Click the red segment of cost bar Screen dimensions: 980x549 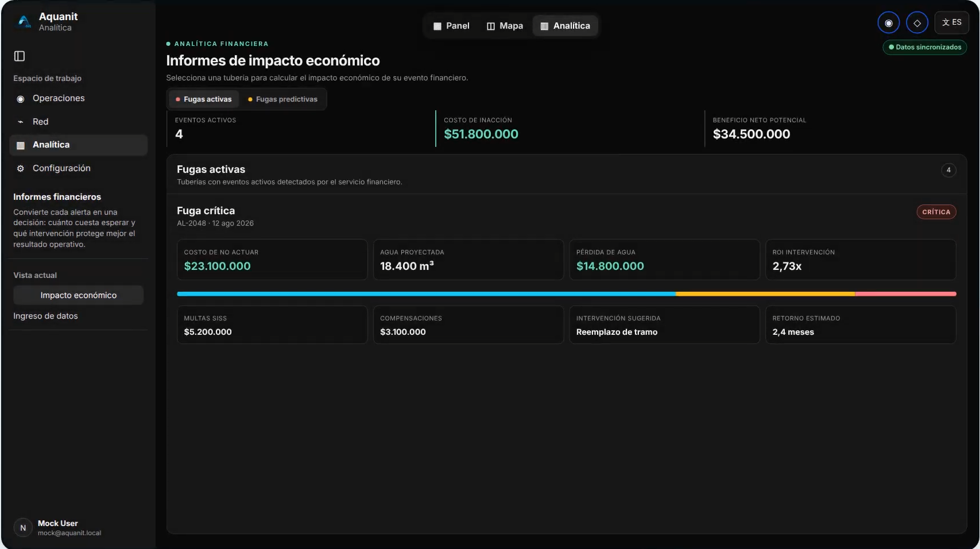905,294
